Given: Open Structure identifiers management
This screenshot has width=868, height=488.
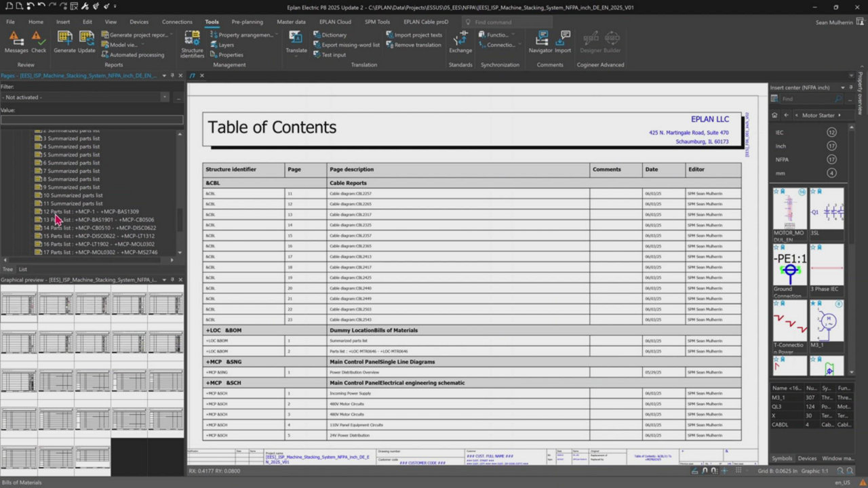Looking at the screenshot, I should 192,42.
